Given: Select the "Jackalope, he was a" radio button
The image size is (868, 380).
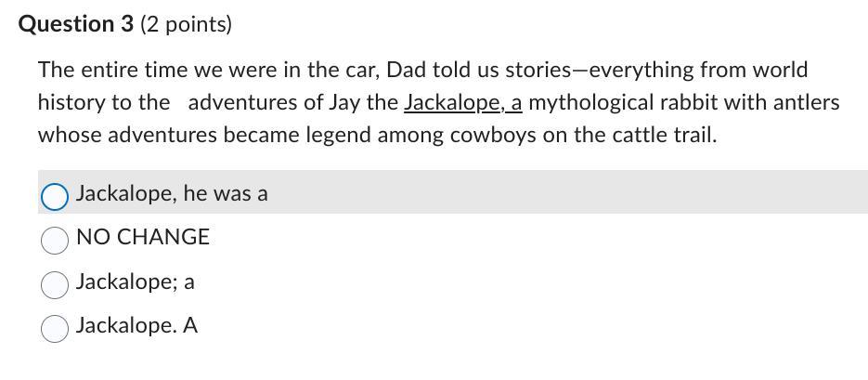Looking at the screenshot, I should 55,197.
